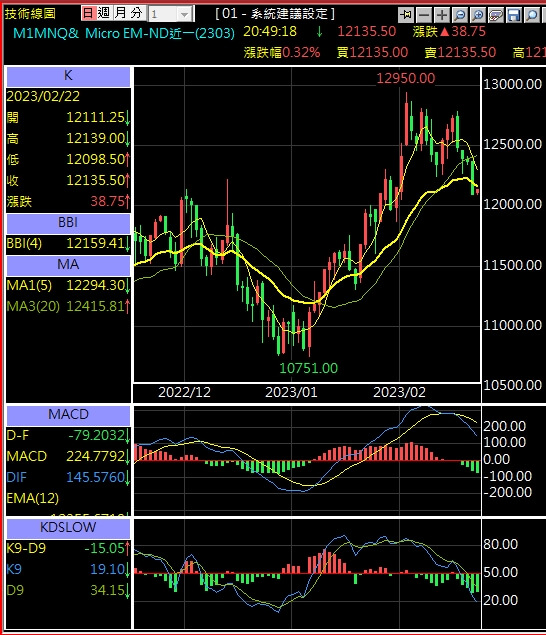
Task: Click the 01 - 系統建議設定 preset label
Action: (275, 14)
